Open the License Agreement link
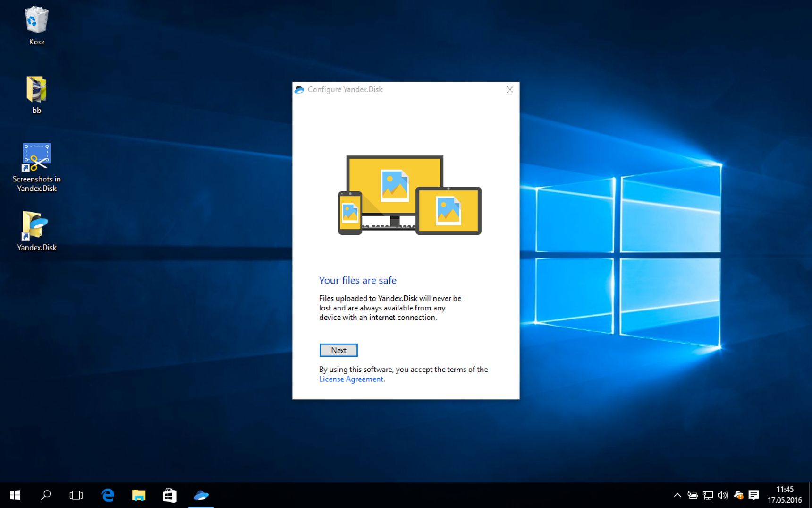The width and height of the screenshot is (812, 508). point(351,379)
